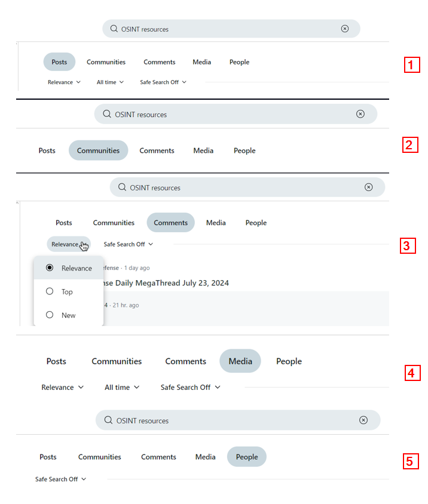This screenshot has height=504, width=428.
Task: Click the magnifier icon in section 3's search bar
Action: pyautogui.click(x=122, y=187)
